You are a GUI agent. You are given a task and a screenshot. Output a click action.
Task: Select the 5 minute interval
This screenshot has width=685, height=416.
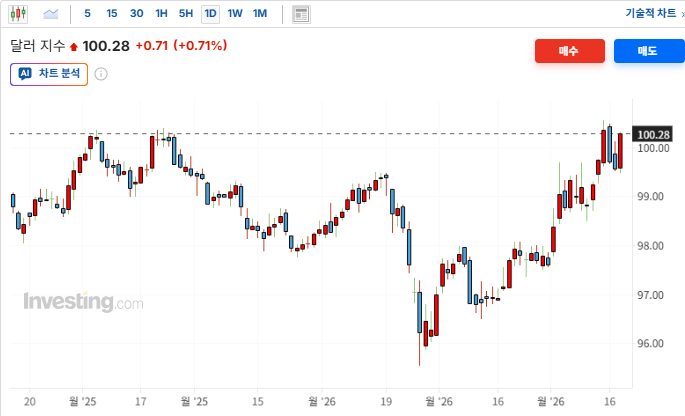pyautogui.click(x=87, y=14)
